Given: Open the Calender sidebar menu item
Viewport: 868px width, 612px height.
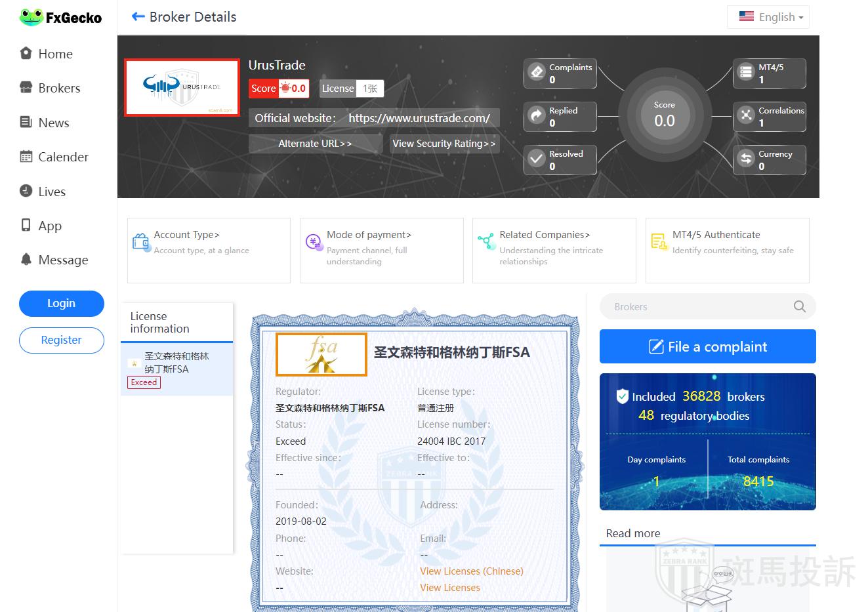Looking at the screenshot, I should coord(63,157).
